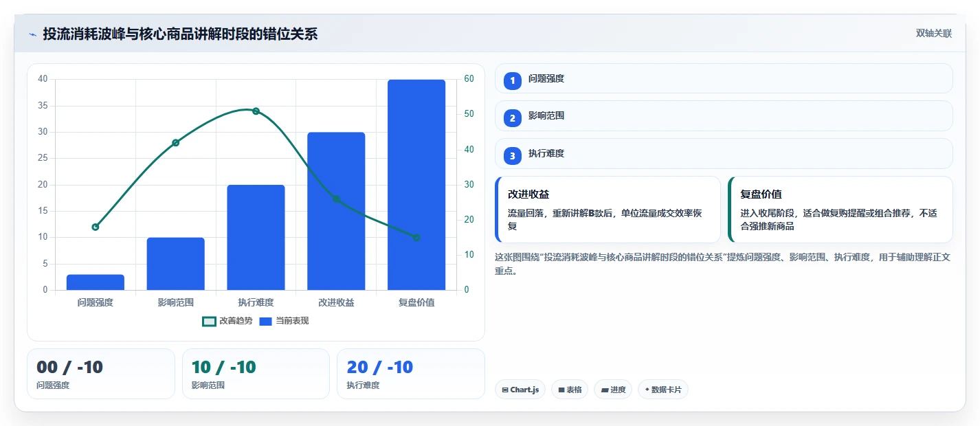Viewport: 980px width, 426px height.
Task: Click the line point on the 复盘价值 bar
Action: (x=416, y=238)
